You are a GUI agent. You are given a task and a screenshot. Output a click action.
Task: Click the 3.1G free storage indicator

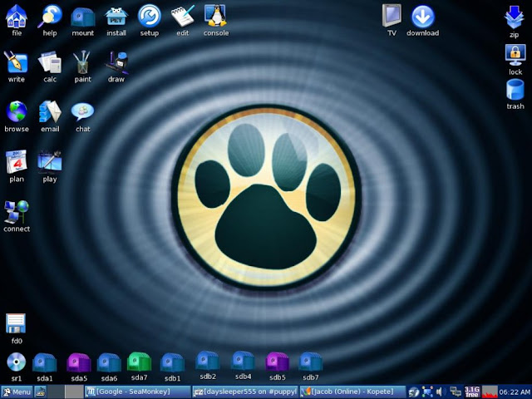(x=472, y=392)
